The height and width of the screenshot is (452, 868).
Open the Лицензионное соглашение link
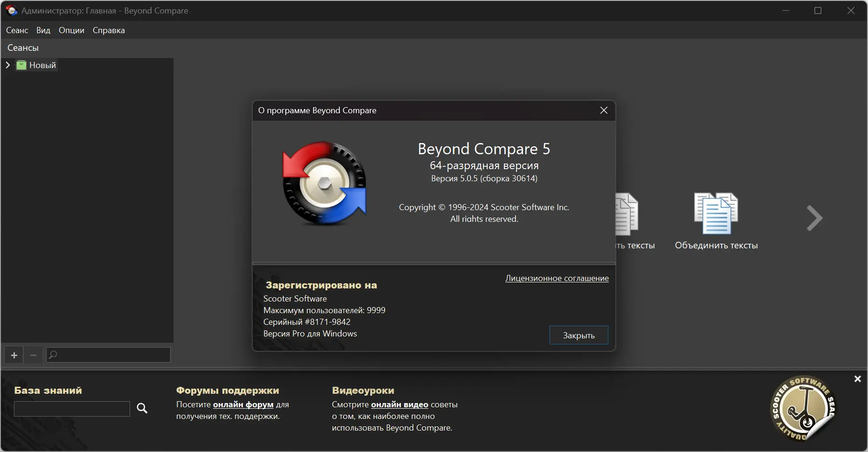click(x=557, y=278)
